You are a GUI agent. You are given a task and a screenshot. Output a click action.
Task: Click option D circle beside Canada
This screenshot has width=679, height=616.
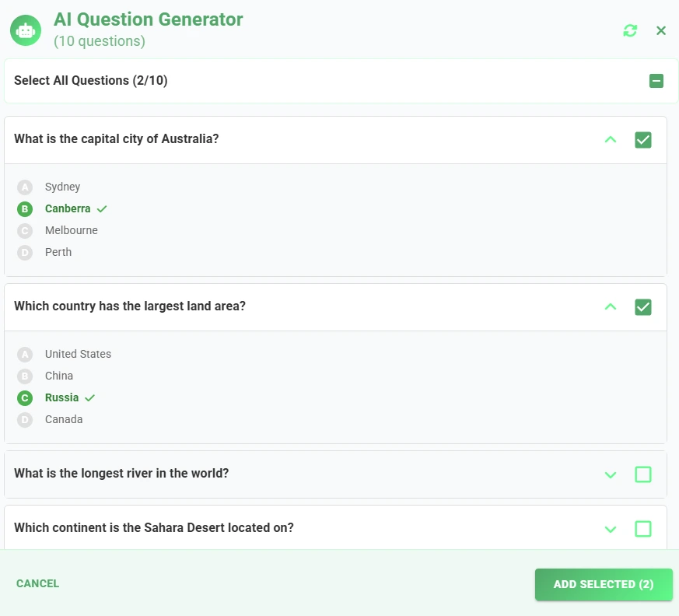[25, 419]
